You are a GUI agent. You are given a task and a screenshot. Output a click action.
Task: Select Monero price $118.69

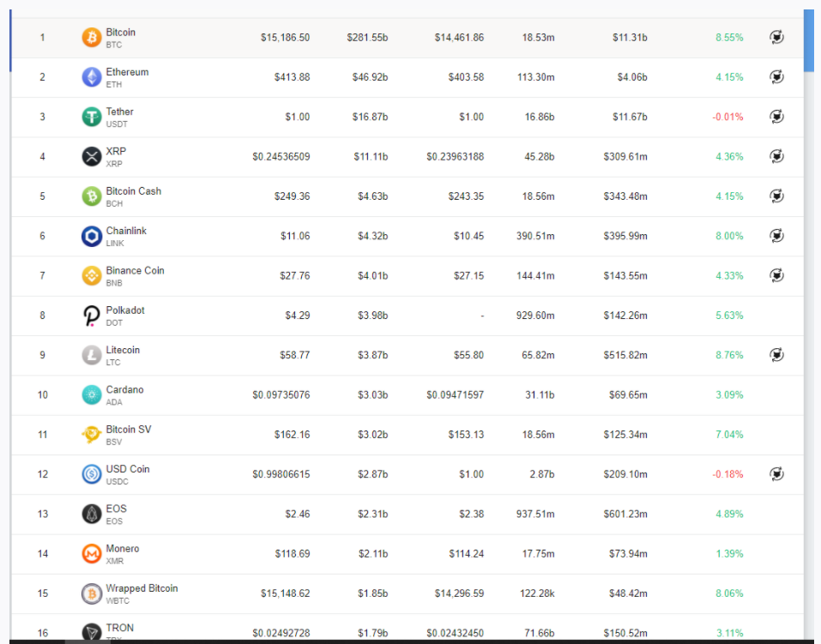click(x=293, y=554)
